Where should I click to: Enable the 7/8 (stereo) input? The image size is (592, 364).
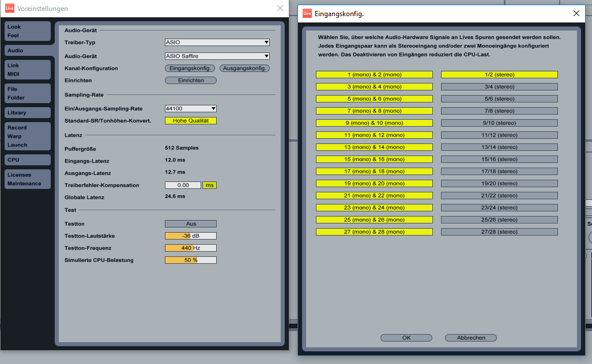(x=499, y=111)
